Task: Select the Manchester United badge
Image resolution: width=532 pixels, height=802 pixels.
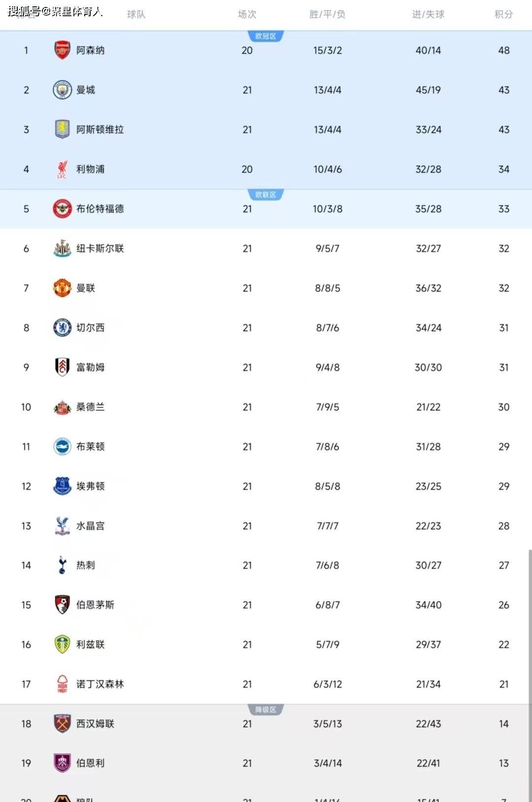Action: pyautogui.click(x=62, y=288)
